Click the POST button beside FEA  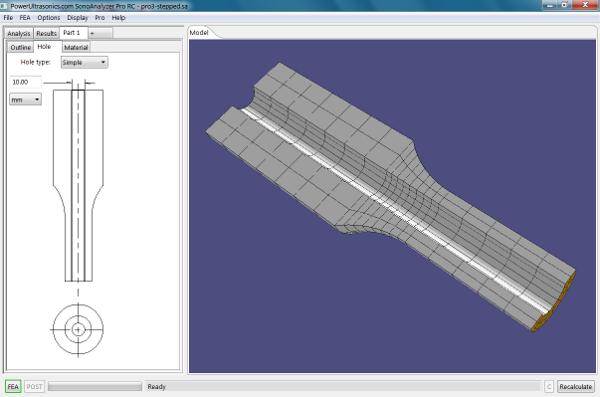pos(34,386)
